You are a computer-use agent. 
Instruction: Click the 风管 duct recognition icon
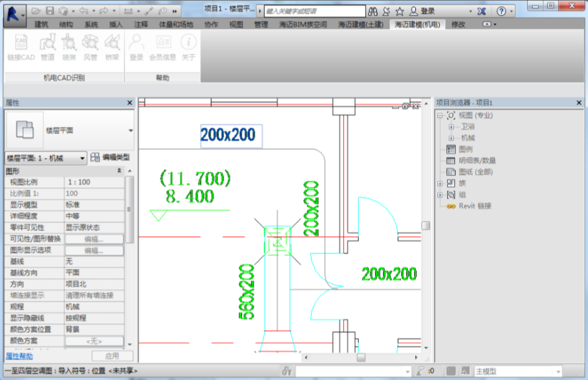(90, 47)
